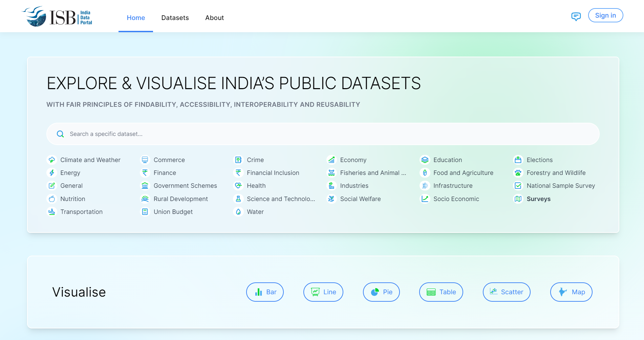Open the Economy category link
This screenshot has height=340, width=644.
point(353,160)
